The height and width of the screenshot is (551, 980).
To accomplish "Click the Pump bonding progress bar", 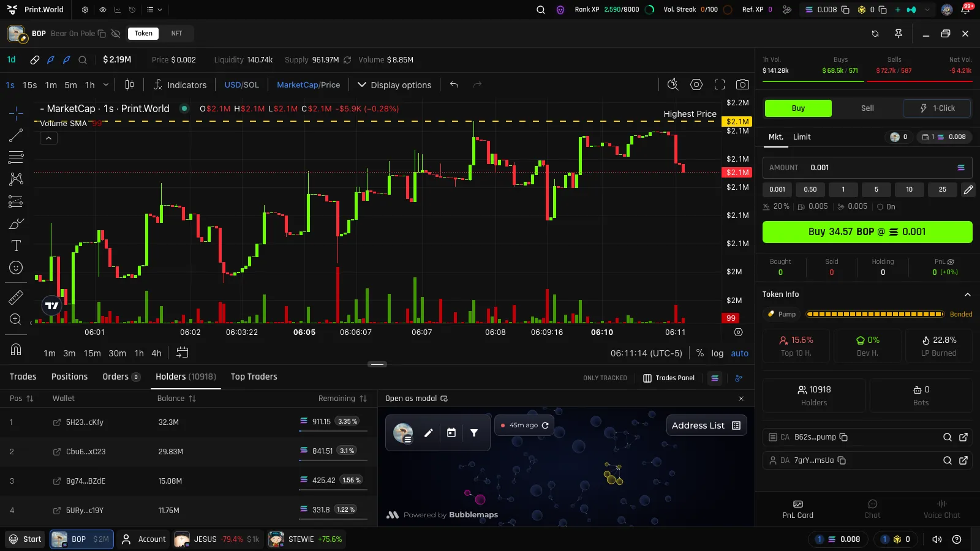I will click(x=875, y=314).
